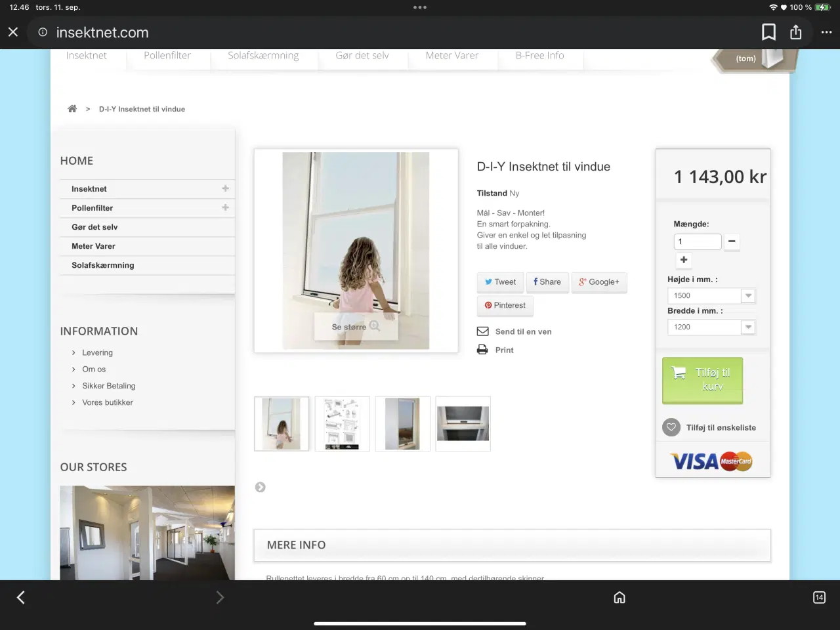Expand the Pollenfilter sidebar category

(x=225, y=207)
